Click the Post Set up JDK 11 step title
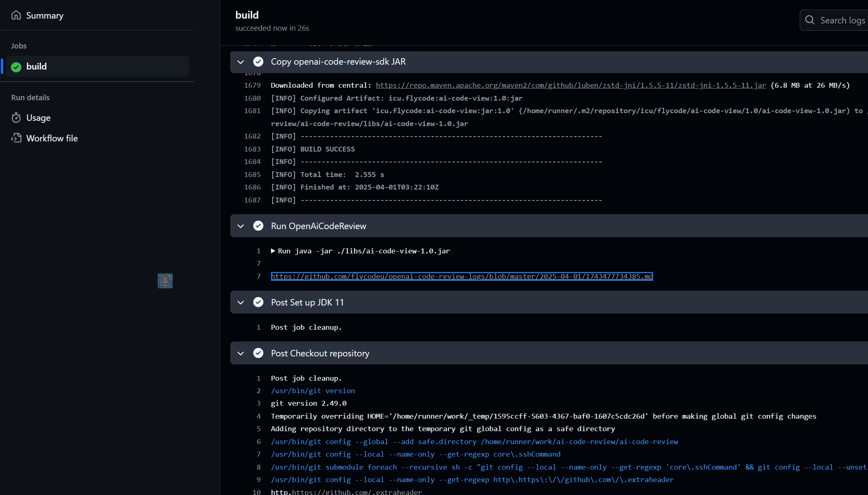 tap(307, 302)
